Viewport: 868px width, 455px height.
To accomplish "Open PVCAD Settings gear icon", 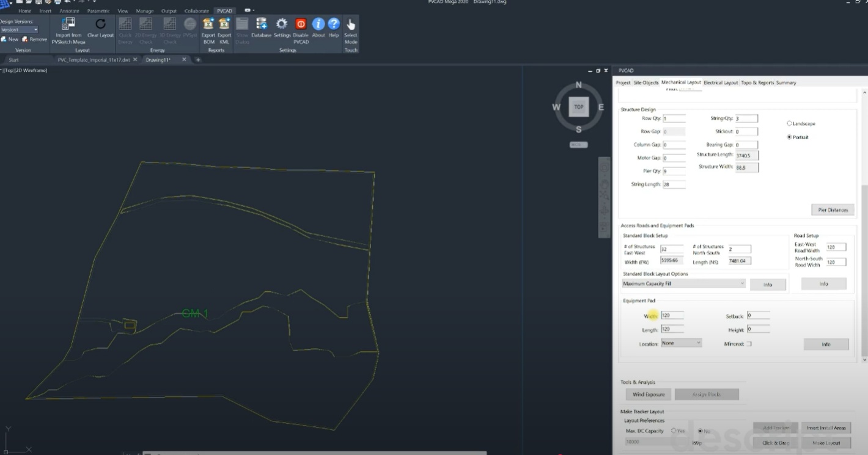I will coord(282,24).
